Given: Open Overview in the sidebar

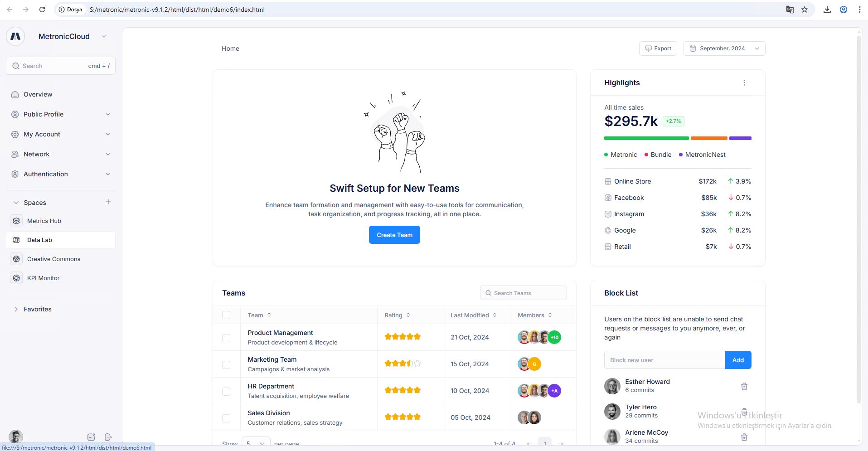Looking at the screenshot, I should [x=38, y=94].
